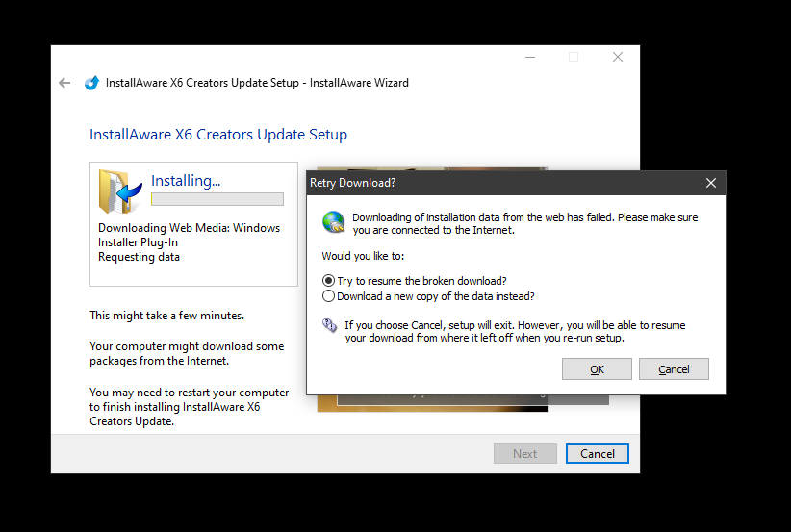The image size is (791, 532).
Task: Click the wizard window title text in header
Action: pos(257,83)
